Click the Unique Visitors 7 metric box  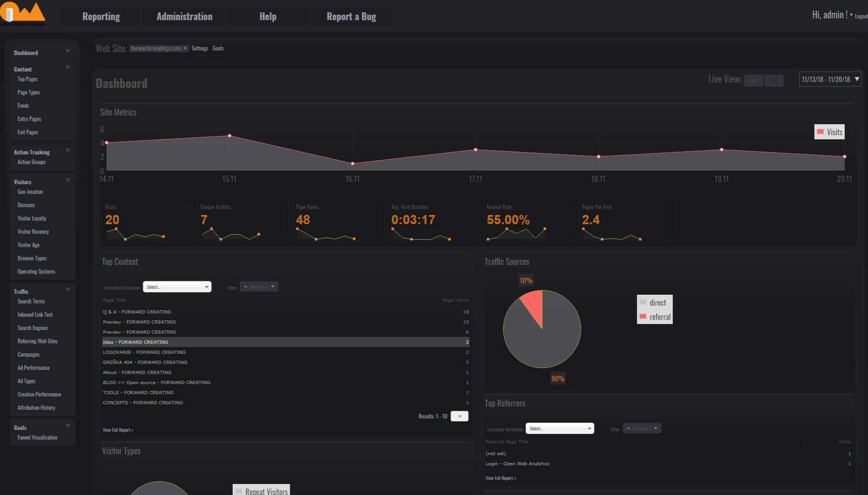pos(243,220)
